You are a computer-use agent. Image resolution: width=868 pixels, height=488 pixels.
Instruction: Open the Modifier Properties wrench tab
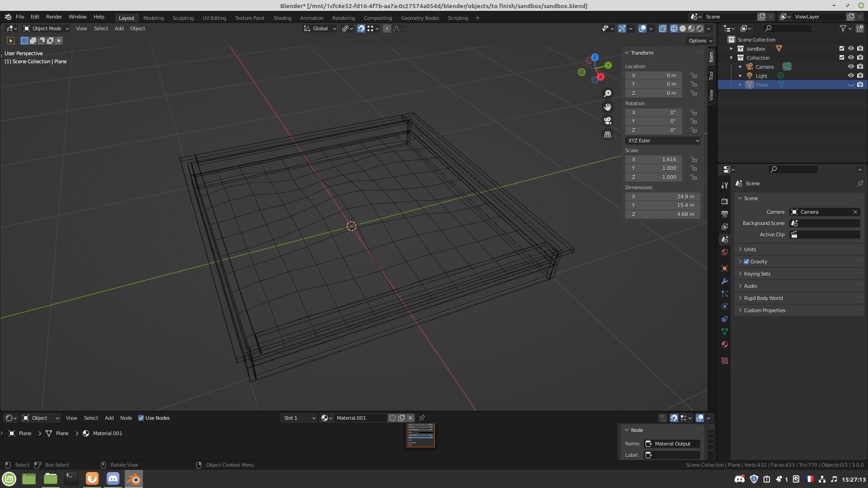pos(725,282)
